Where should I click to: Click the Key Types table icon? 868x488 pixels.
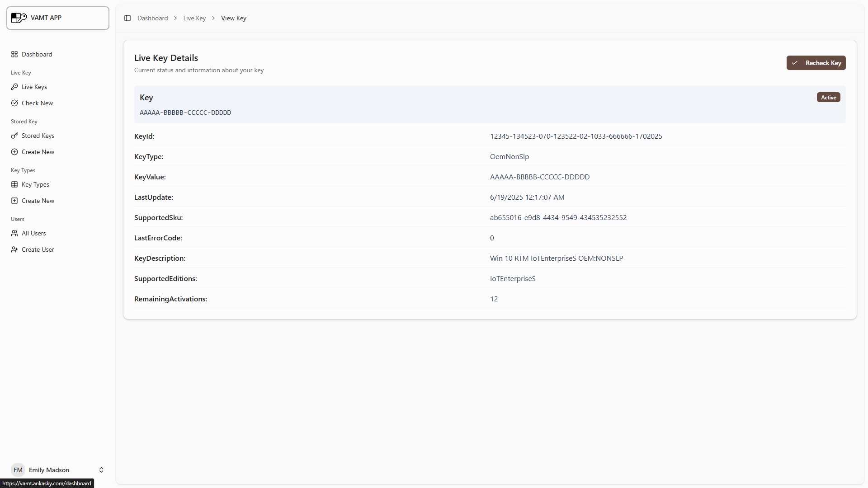pyautogui.click(x=14, y=184)
